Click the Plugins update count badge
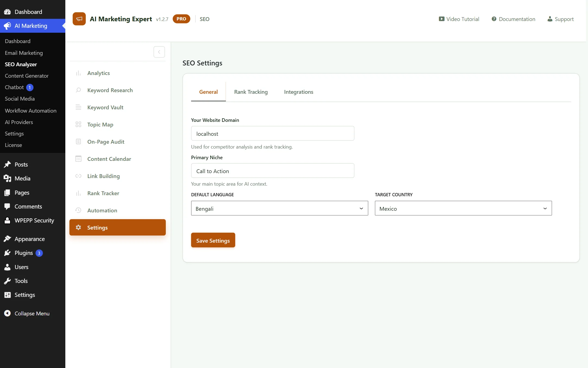This screenshot has width=588, height=368. [39, 253]
